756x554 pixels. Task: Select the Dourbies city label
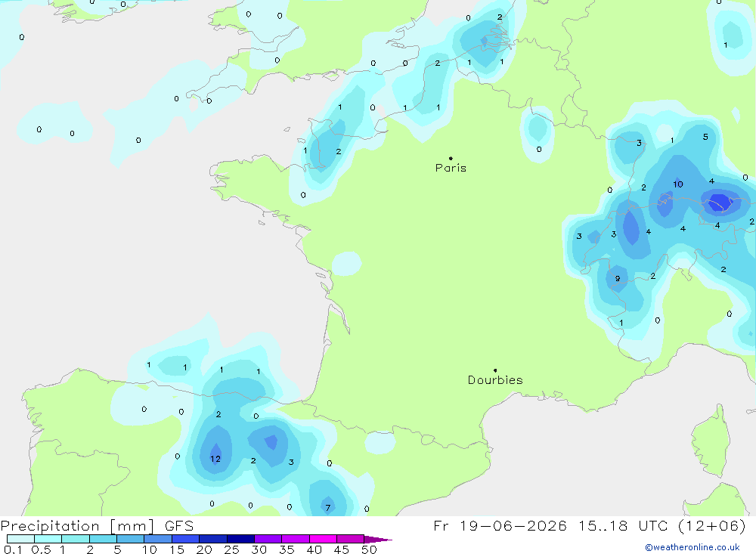pos(495,380)
